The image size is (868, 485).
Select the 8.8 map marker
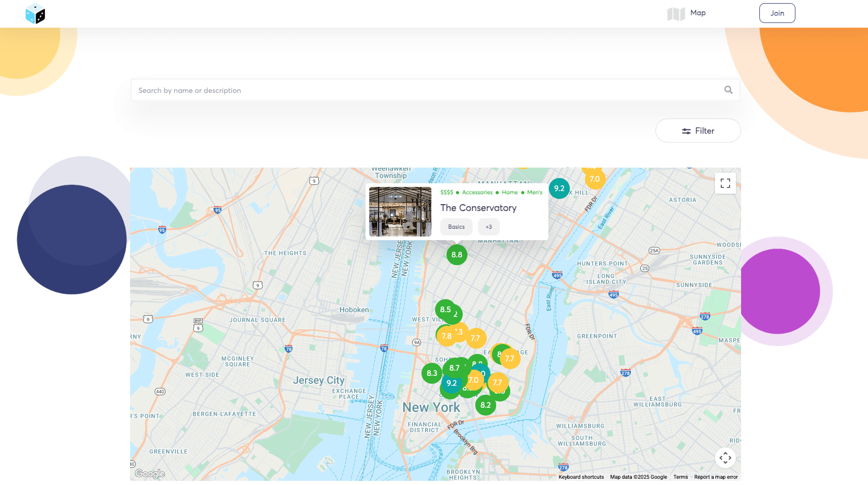click(457, 255)
